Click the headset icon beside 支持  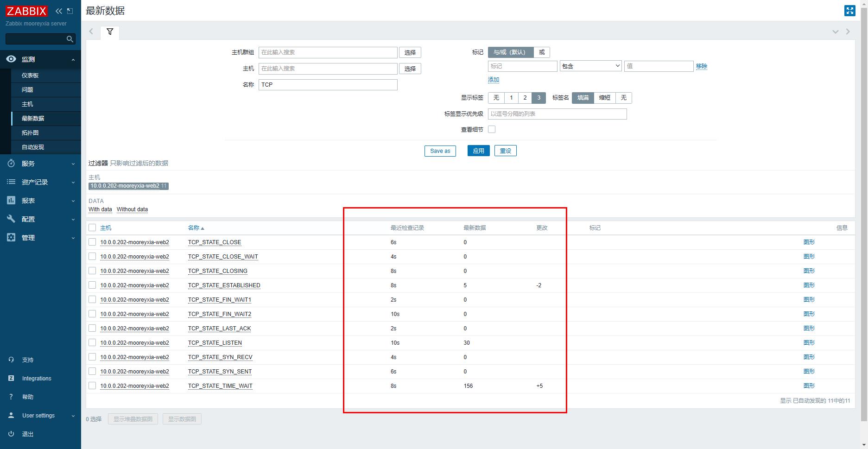point(11,360)
